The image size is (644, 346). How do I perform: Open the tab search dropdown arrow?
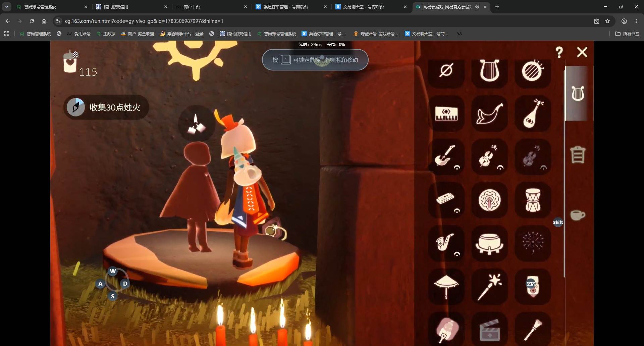point(6,7)
